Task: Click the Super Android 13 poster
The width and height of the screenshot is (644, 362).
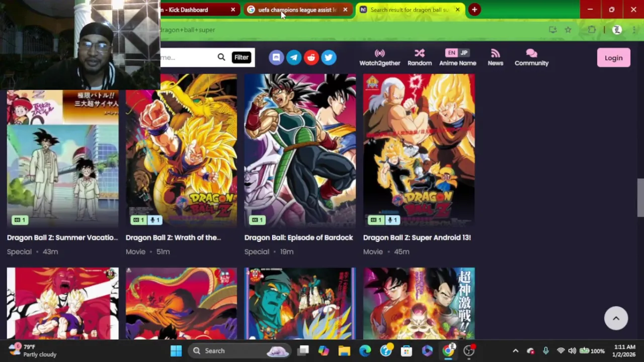Action: (419, 151)
